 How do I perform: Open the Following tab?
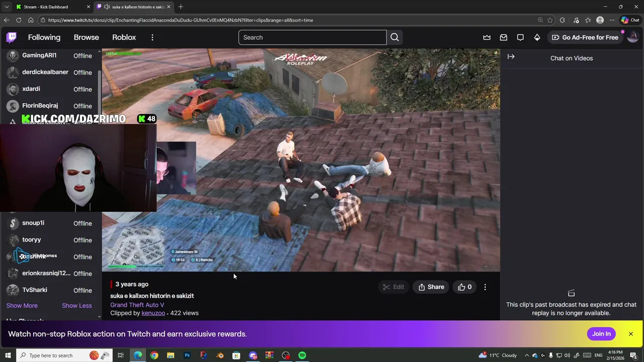point(44,37)
